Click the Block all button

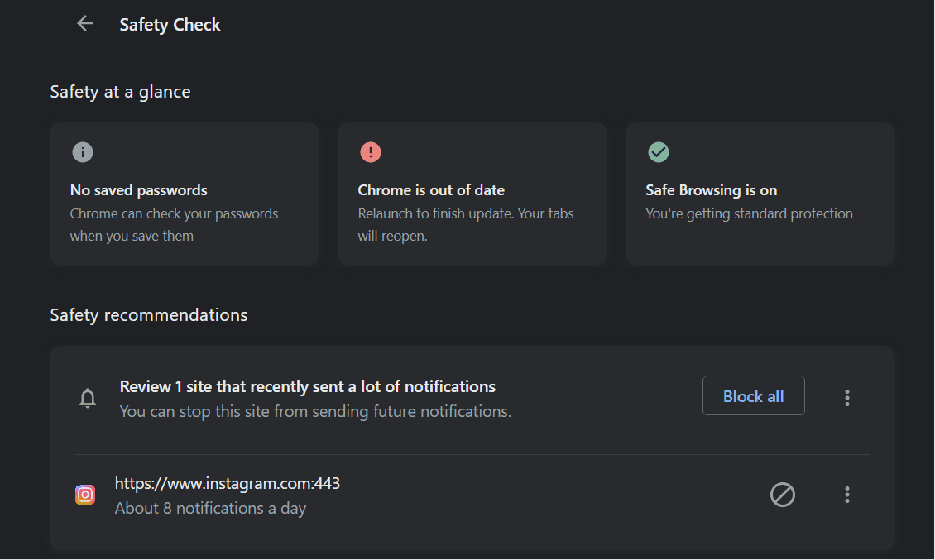pyautogui.click(x=753, y=395)
